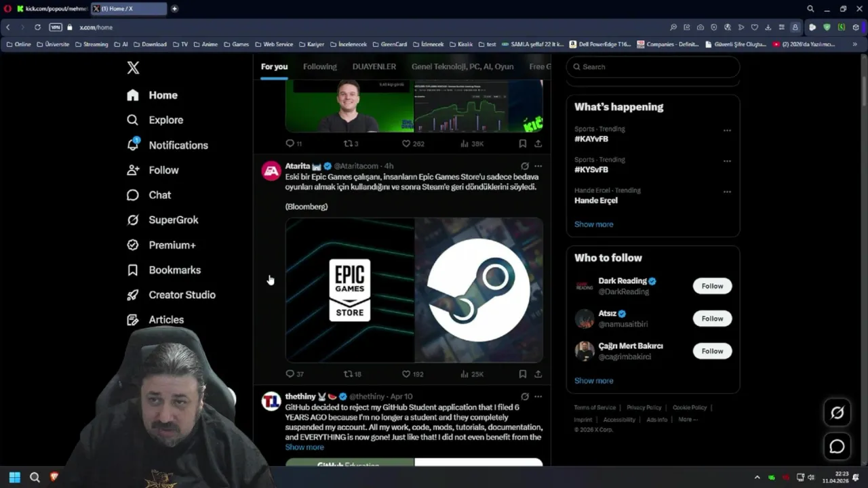
Task: Show more in What's happening
Action: tap(593, 224)
